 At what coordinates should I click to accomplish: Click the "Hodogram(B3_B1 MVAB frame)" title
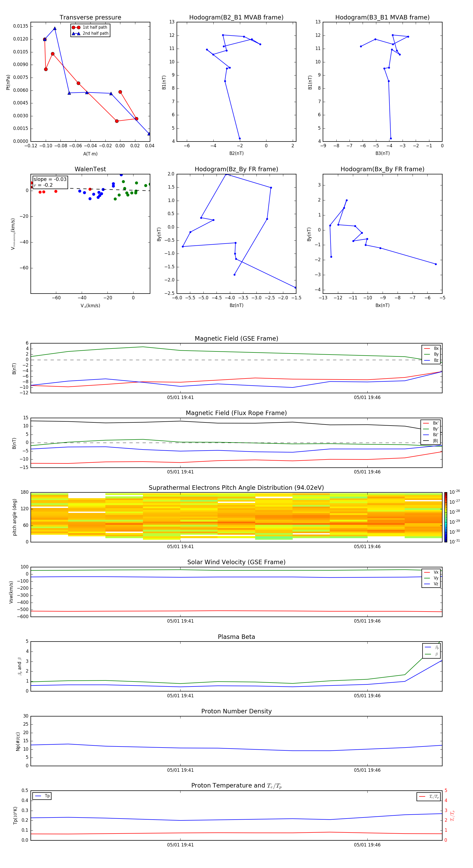coord(382,18)
